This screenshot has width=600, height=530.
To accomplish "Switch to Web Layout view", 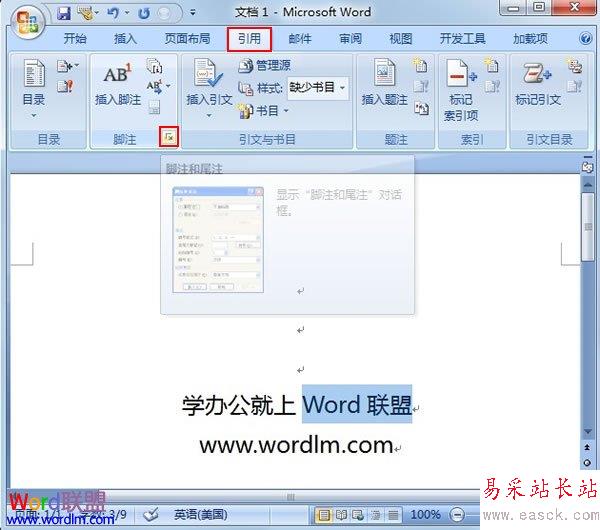I will click(358, 515).
